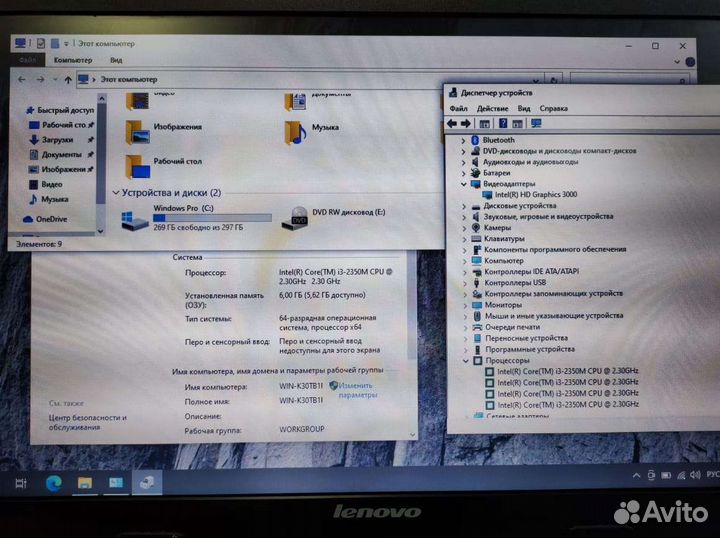Expand Explorer ribbon chevron

(677, 62)
